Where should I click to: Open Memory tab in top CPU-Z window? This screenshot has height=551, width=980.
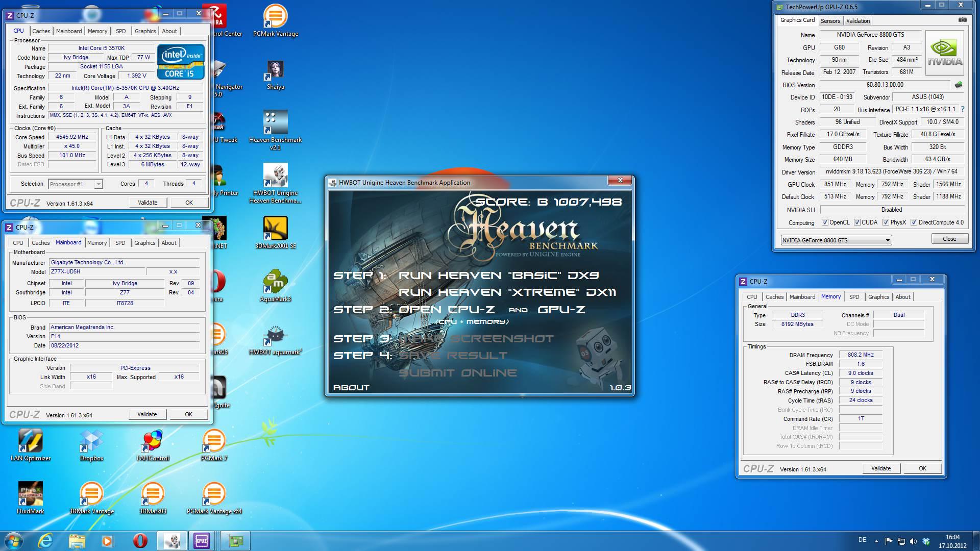(97, 31)
